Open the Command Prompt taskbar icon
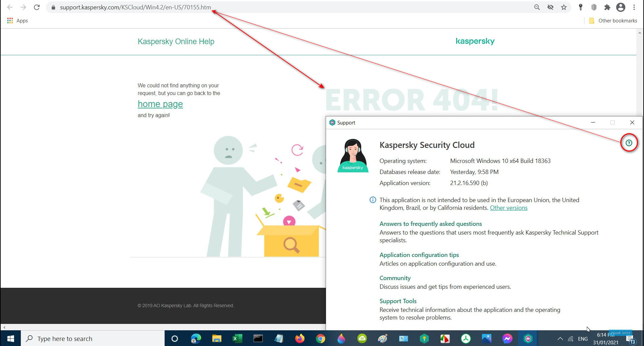The height and width of the screenshot is (346, 644). tap(258, 339)
